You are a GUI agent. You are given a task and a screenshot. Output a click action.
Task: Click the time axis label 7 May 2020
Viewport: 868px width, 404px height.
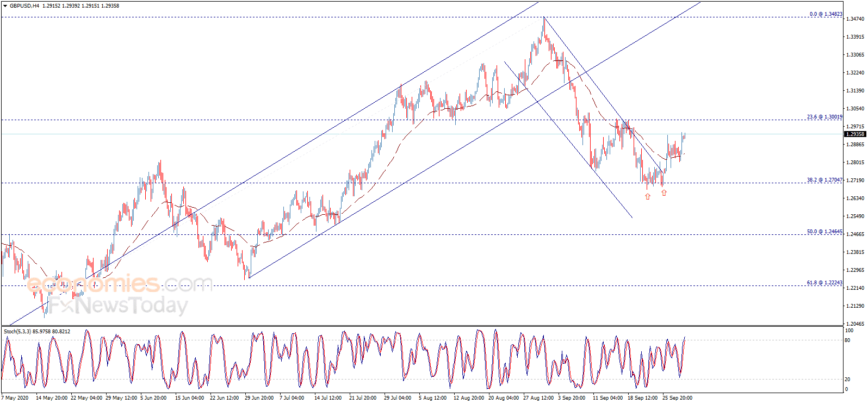[15, 398]
